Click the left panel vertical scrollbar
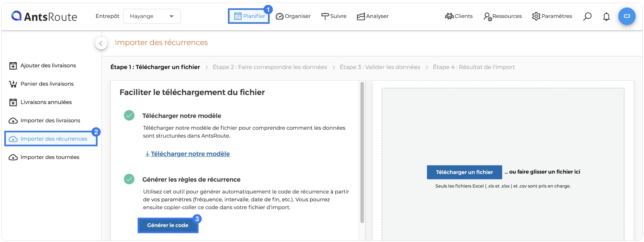 [362, 152]
